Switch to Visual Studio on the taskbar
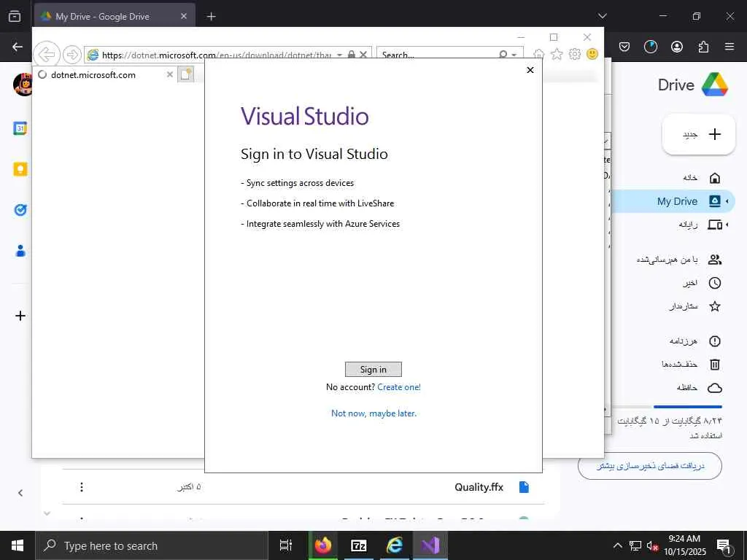 point(430,545)
